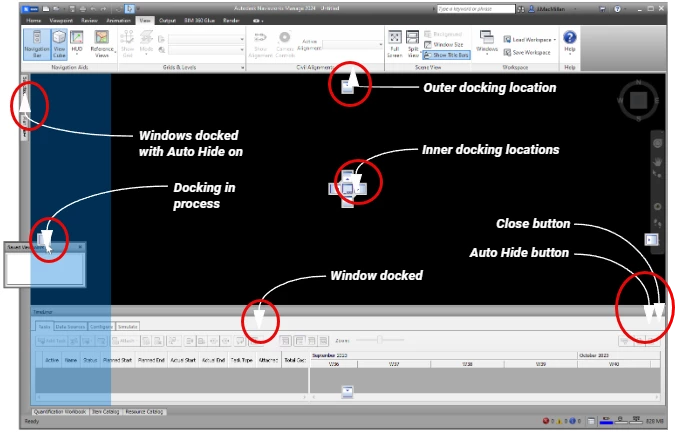
Task: Click the Add Task button in TimeLiner
Action: tap(51, 341)
